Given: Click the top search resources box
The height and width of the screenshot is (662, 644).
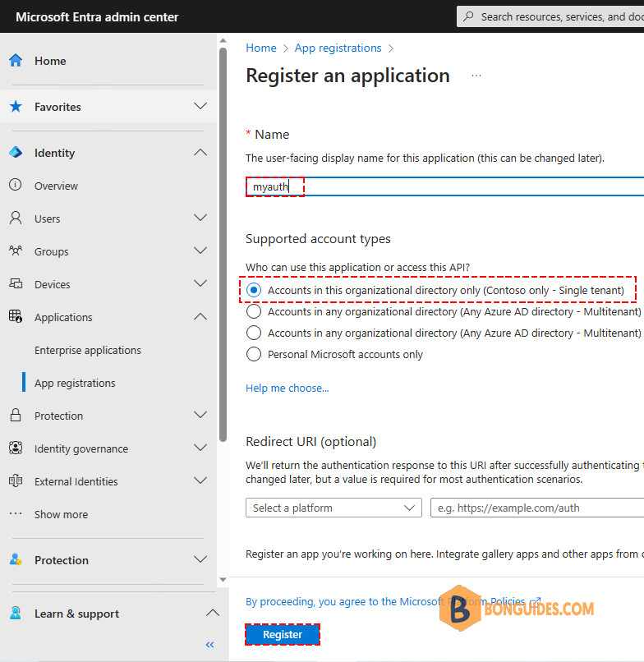Looking at the screenshot, I should coord(550,16).
